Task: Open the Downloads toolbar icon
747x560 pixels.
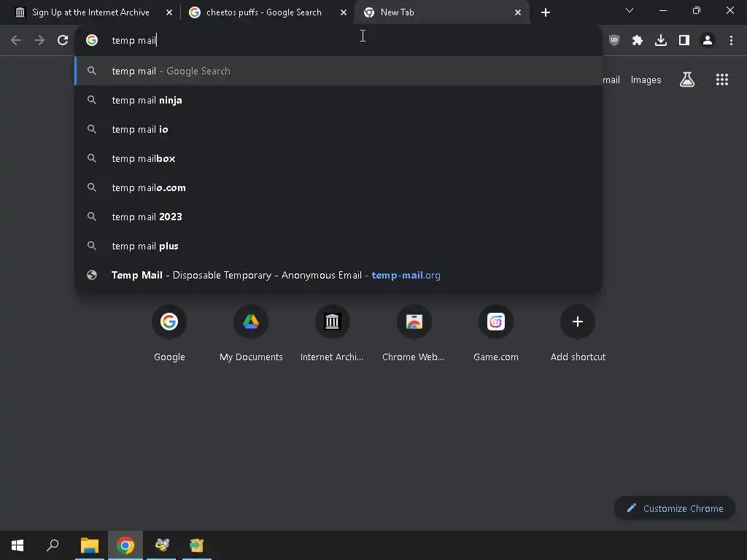Action: point(661,40)
